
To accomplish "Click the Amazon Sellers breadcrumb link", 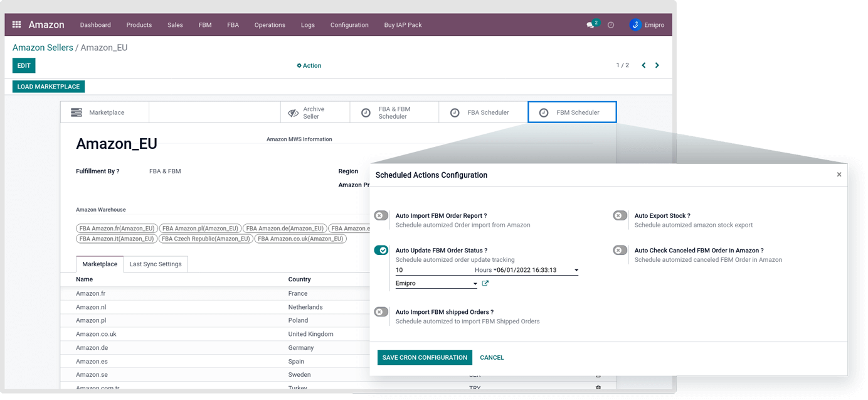I will [43, 48].
